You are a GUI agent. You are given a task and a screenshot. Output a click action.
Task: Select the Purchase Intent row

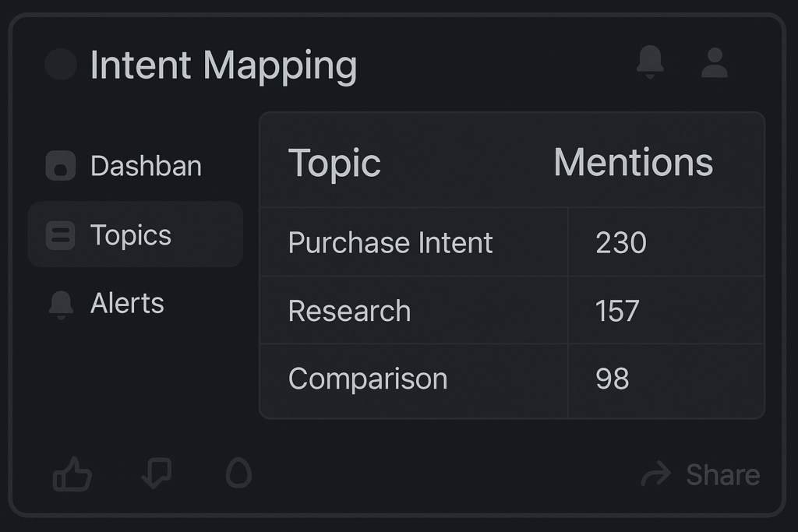390,243
